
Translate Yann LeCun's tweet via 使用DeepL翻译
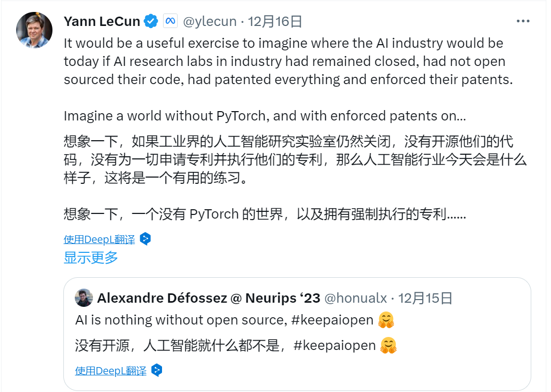point(99,239)
